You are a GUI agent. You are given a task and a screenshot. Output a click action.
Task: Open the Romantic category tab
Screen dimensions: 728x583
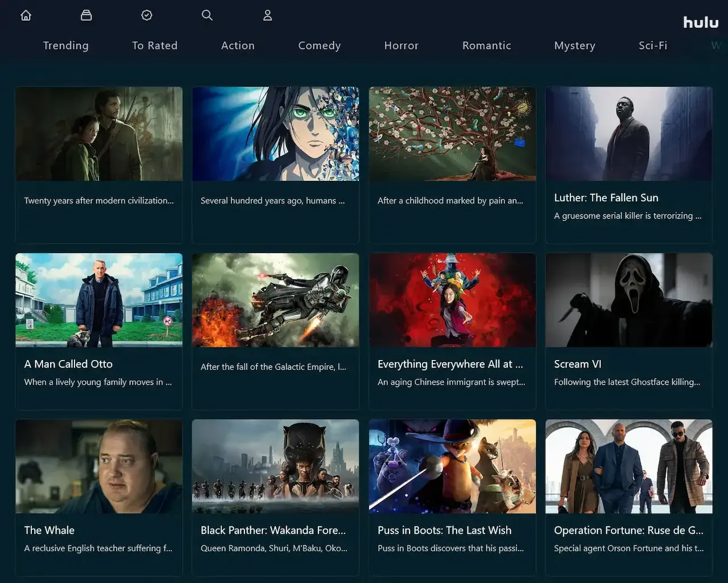tap(486, 46)
